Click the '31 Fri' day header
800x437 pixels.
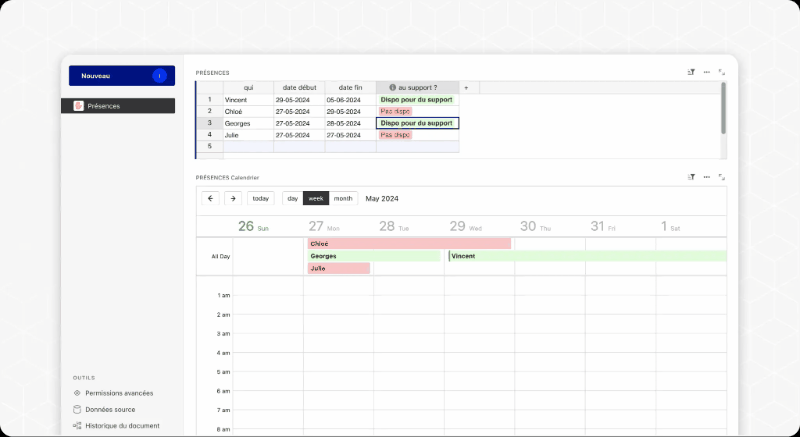(603, 226)
